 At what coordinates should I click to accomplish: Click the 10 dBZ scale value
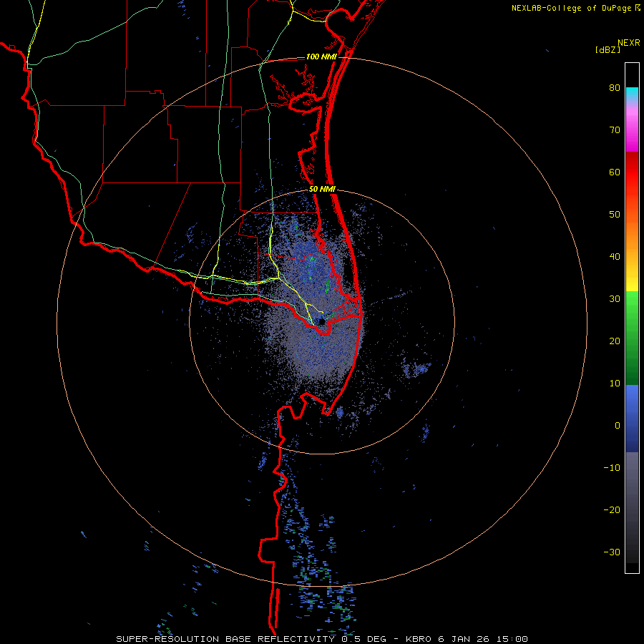615,384
